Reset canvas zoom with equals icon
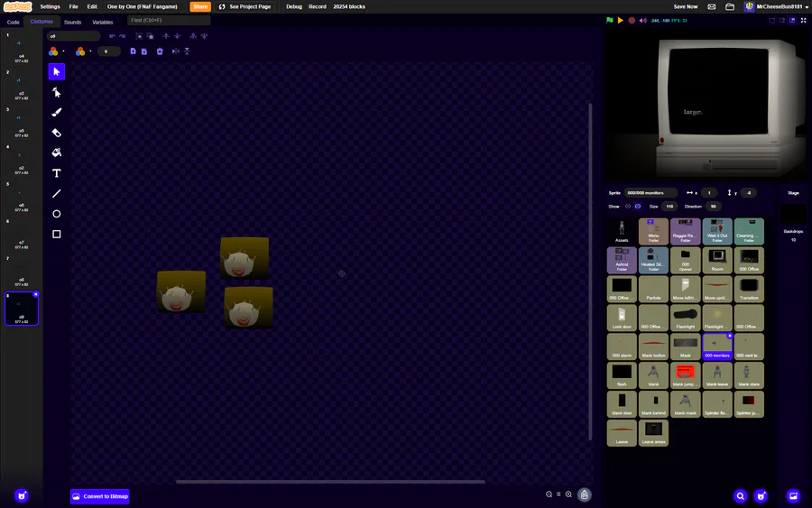This screenshot has width=812, height=508. [558, 494]
